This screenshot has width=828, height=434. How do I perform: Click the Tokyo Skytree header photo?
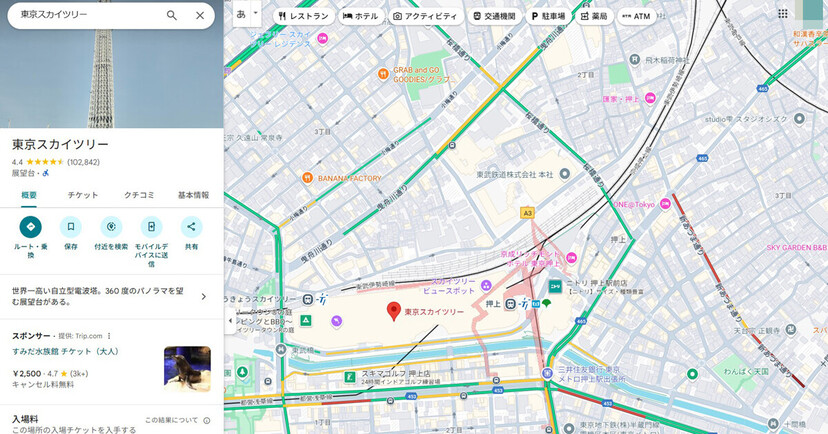[x=111, y=79]
